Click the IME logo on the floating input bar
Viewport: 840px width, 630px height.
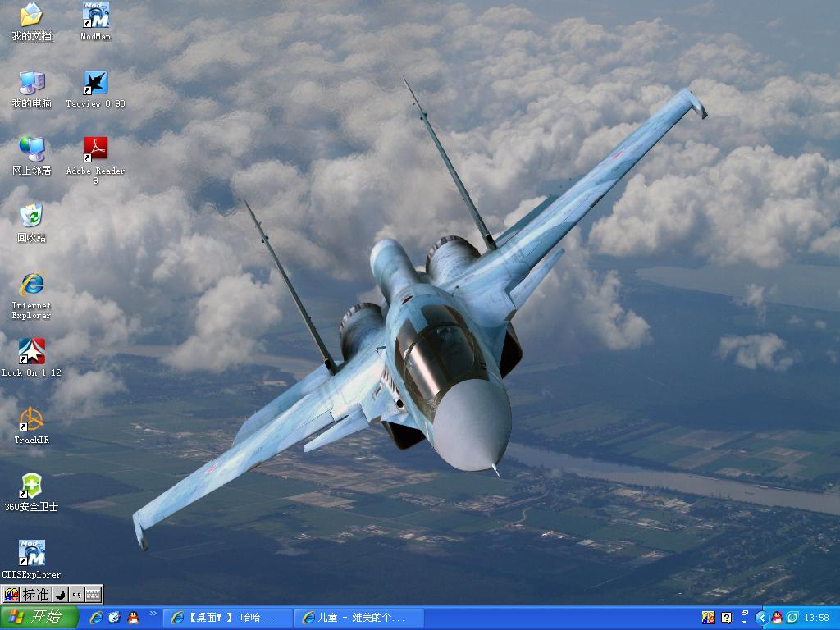tap(11, 595)
